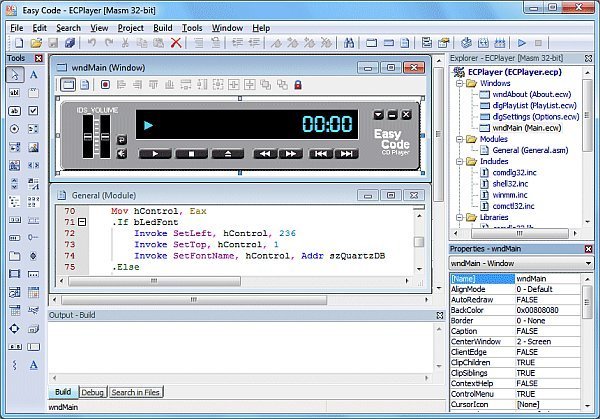Click the red delete icon in the toolbar
This screenshot has height=419, width=600.
[x=176, y=43]
